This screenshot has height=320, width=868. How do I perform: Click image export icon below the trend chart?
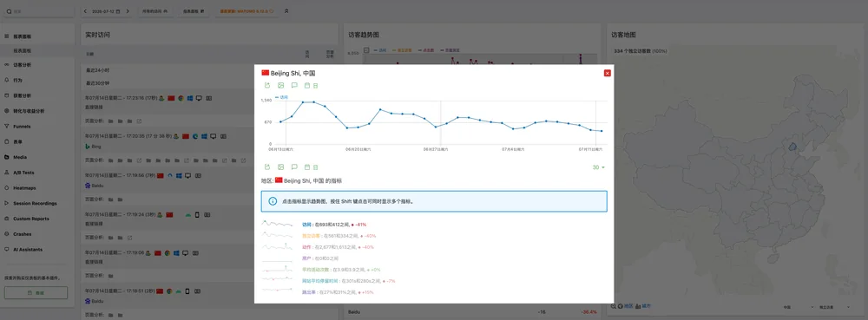click(x=280, y=167)
